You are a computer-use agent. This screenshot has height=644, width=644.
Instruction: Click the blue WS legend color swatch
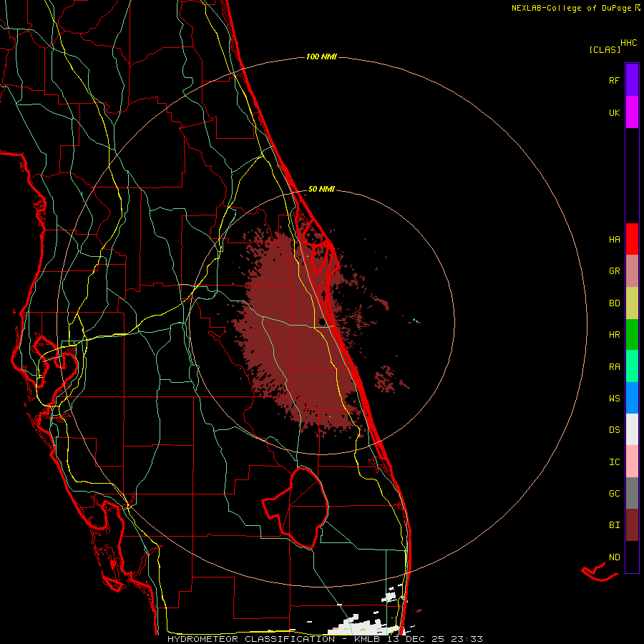pos(632,398)
